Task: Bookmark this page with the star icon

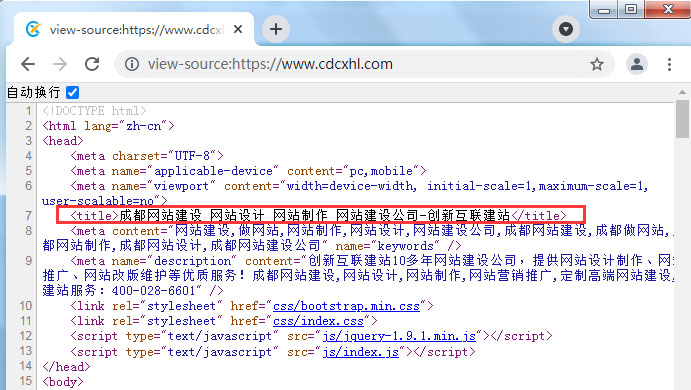Action: tap(597, 64)
